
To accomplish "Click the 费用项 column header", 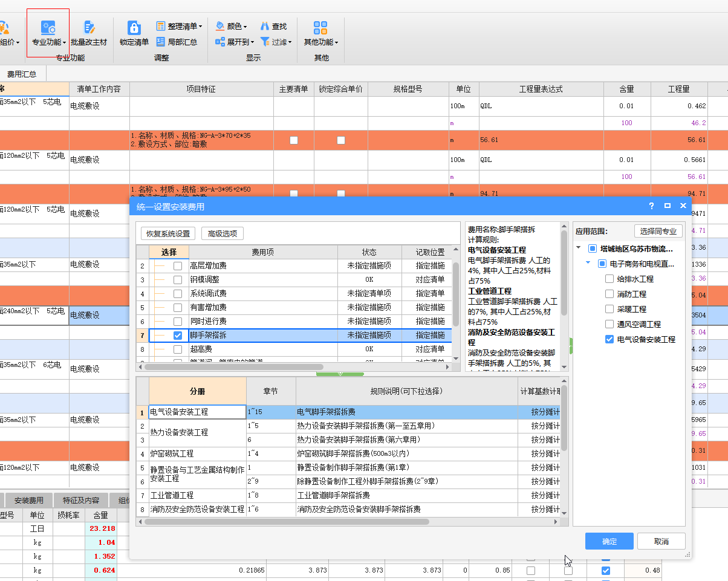I will pyautogui.click(x=263, y=252).
